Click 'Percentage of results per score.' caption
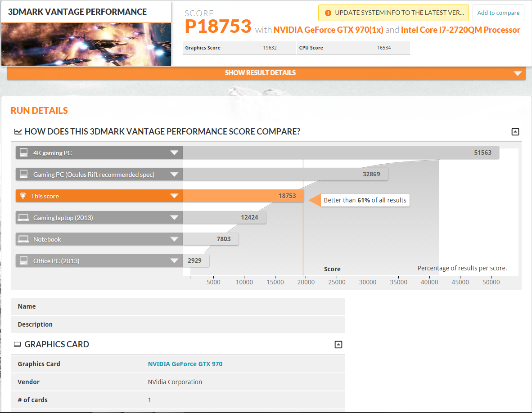 [x=462, y=268]
